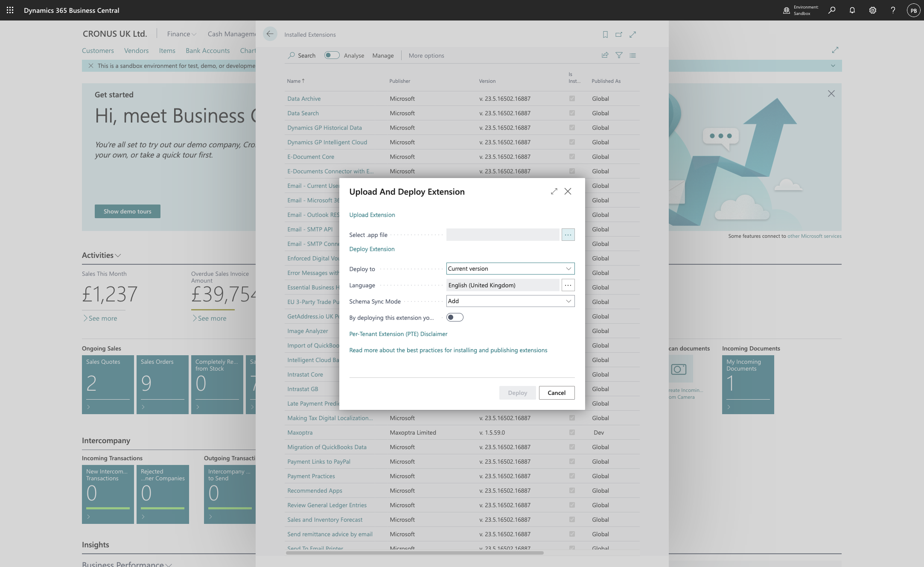This screenshot has width=924, height=567.
Task: Open the notifications bell
Action: [x=852, y=10]
